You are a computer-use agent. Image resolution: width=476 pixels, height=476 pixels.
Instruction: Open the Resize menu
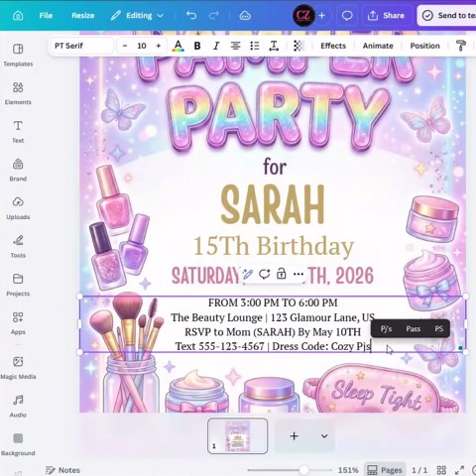pyautogui.click(x=83, y=16)
